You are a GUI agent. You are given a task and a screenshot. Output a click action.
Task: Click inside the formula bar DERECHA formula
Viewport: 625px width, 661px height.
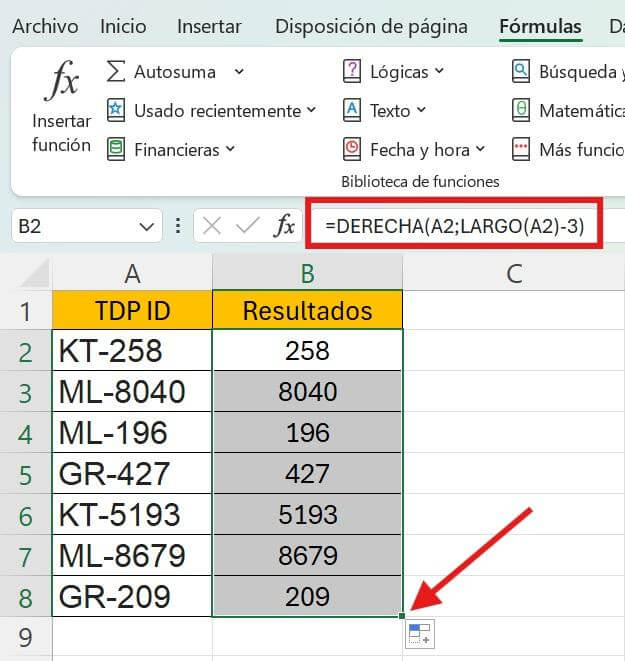click(x=454, y=226)
